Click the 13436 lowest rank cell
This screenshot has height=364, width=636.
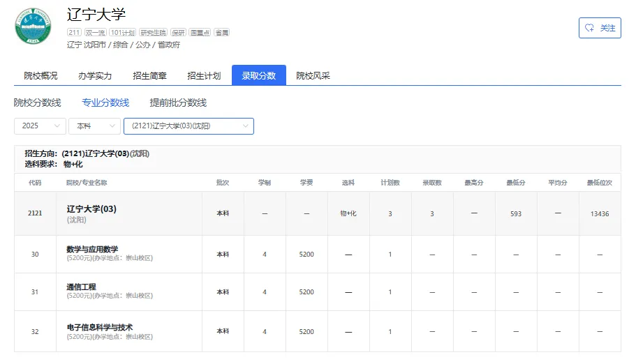pyautogui.click(x=600, y=213)
